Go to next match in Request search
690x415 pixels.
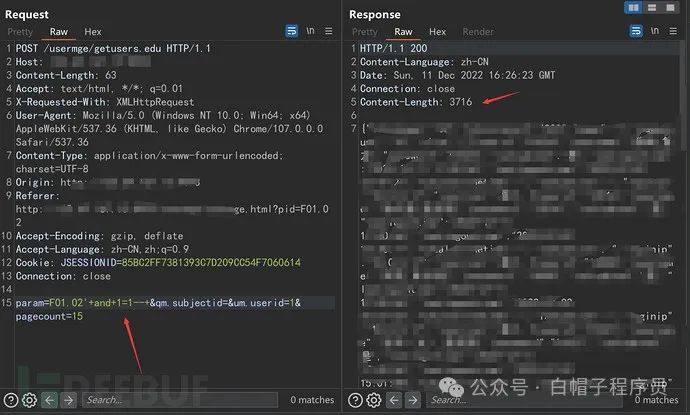pos(69,400)
